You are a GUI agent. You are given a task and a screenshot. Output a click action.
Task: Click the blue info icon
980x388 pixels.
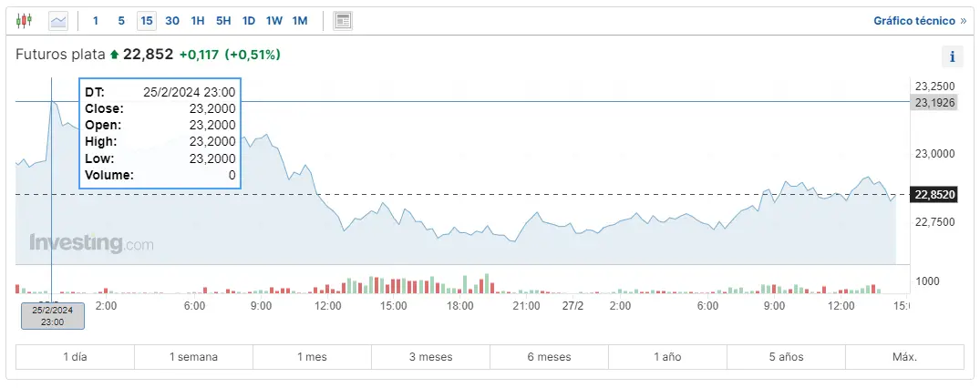click(x=952, y=56)
